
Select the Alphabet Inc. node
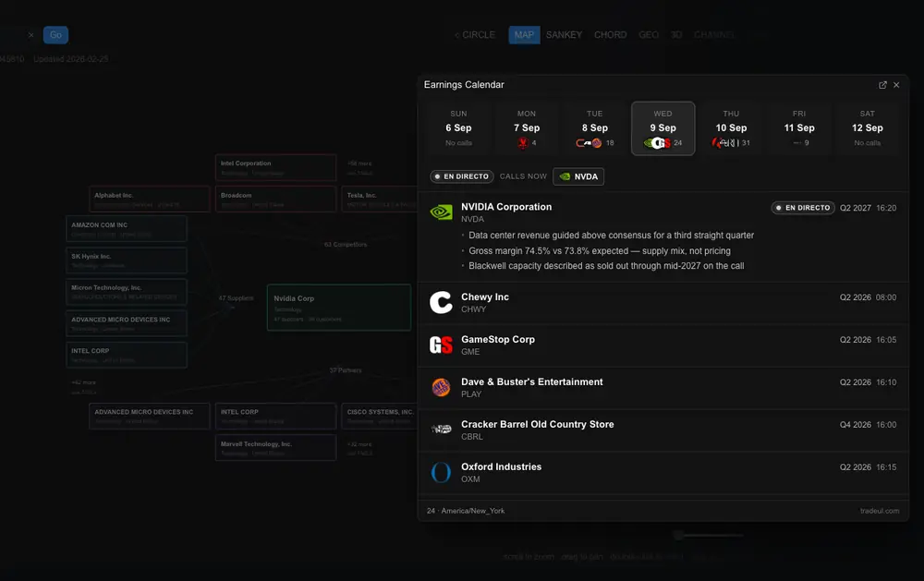150,200
